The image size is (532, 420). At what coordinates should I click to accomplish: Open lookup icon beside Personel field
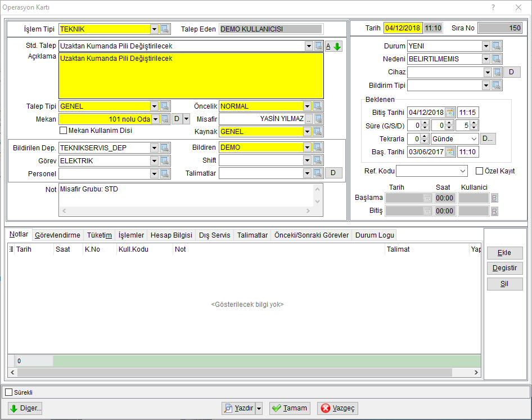(165, 173)
